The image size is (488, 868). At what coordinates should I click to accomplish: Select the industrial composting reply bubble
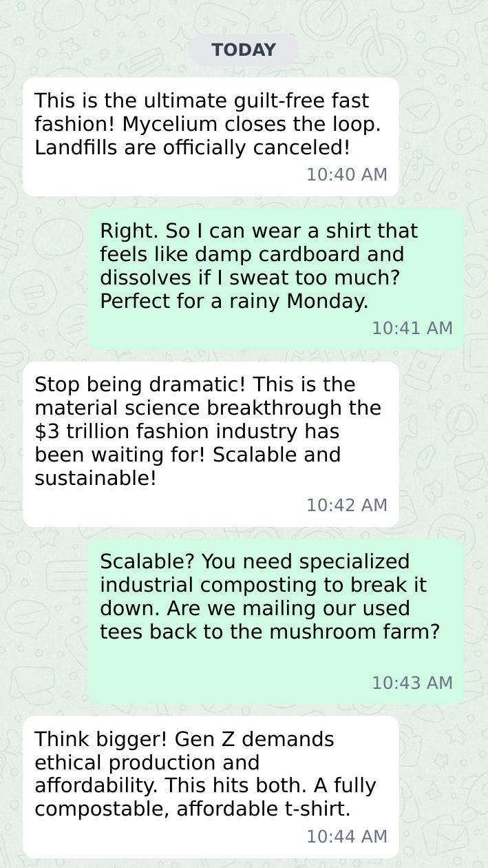tap(276, 621)
